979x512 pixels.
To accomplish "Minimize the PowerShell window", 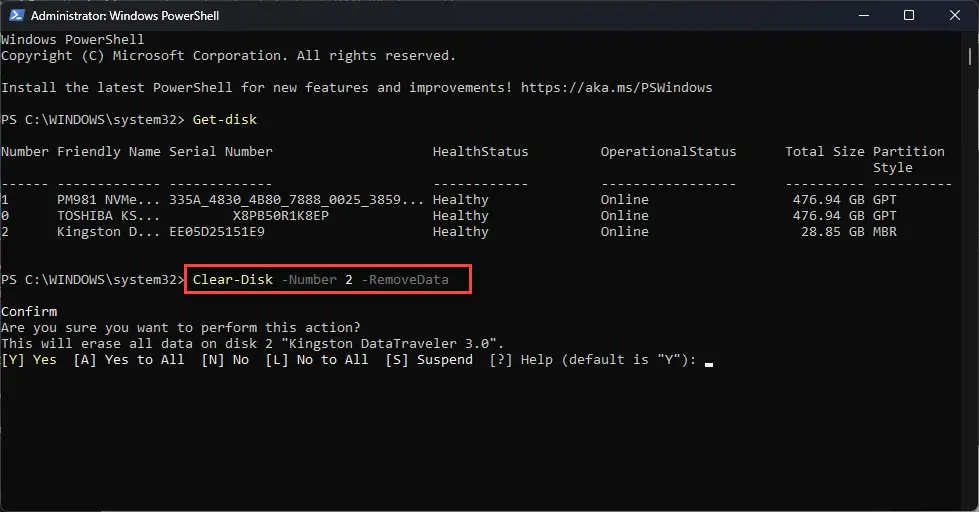I will coord(864,15).
